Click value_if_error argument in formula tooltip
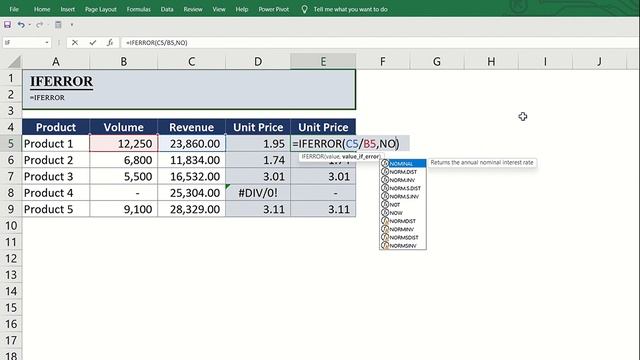This screenshot has width=640, height=360. tap(361, 157)
